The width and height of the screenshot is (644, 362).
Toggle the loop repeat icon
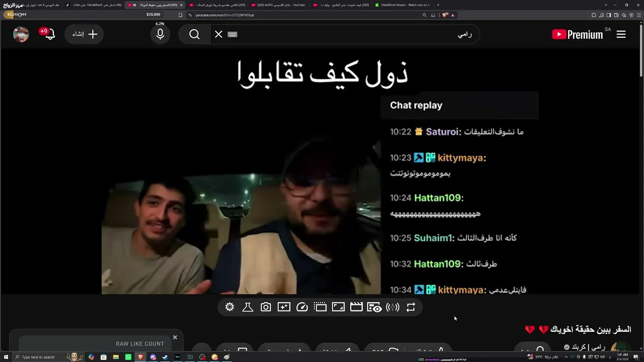pyautogui.click(x=411, y=307)
